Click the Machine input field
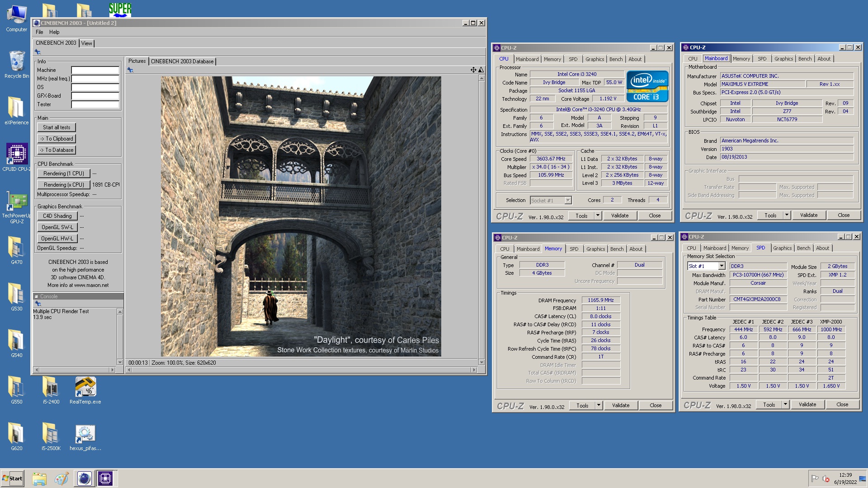The height and width of the screenshot is (488, 868). [95, 70]
